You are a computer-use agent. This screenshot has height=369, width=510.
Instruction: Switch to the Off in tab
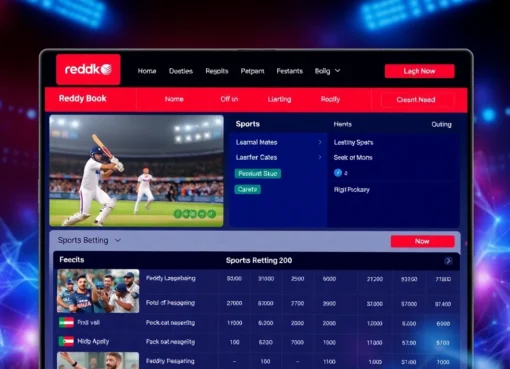(229, 99)
